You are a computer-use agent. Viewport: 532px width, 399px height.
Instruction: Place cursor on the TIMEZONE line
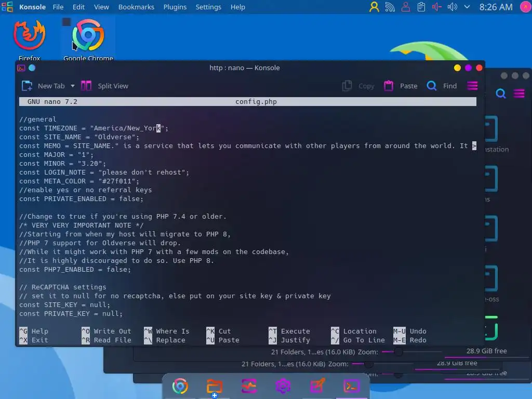coord(94,128)
